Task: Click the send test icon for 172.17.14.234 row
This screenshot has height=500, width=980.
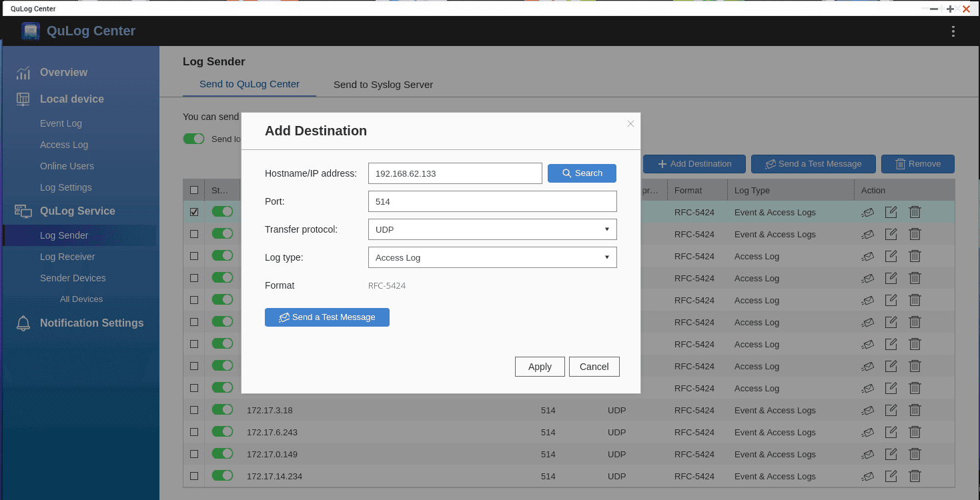Action: [x=868, y=476]
